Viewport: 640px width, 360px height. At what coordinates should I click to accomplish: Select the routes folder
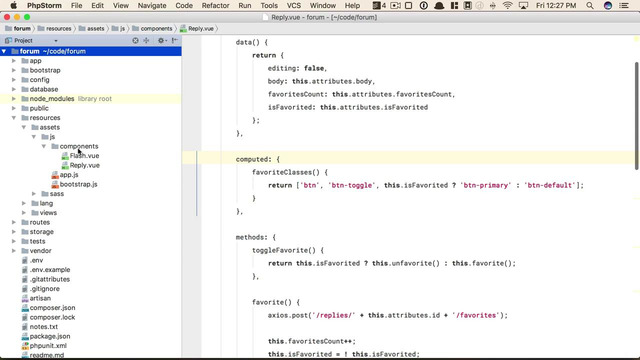pyautogui.click(x=36, y=222)
